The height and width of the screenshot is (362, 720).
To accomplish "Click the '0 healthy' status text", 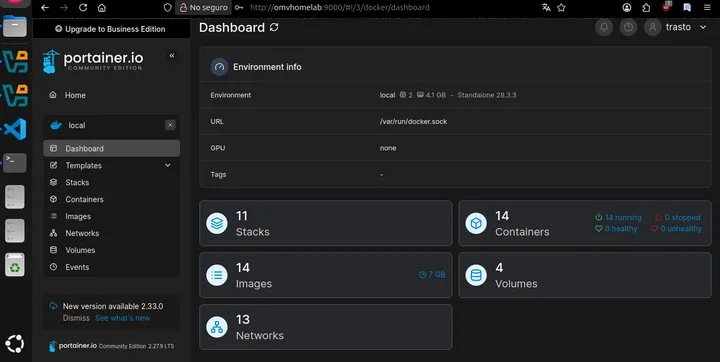I will (x=621, y=228).
